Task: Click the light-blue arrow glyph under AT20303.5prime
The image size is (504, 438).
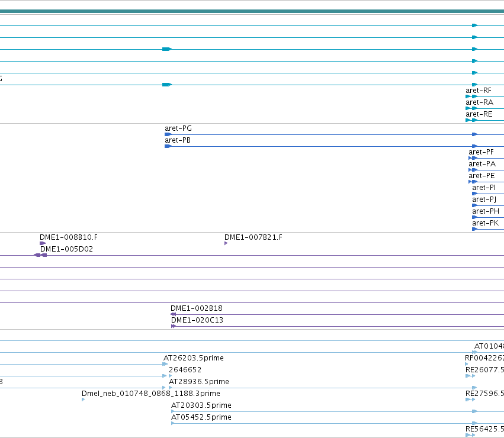Action: click(x=173, y=411)
